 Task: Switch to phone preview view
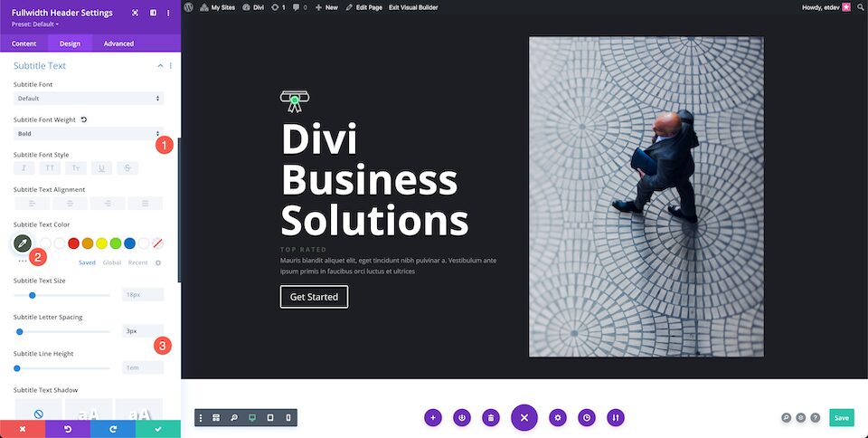point(288,417)
